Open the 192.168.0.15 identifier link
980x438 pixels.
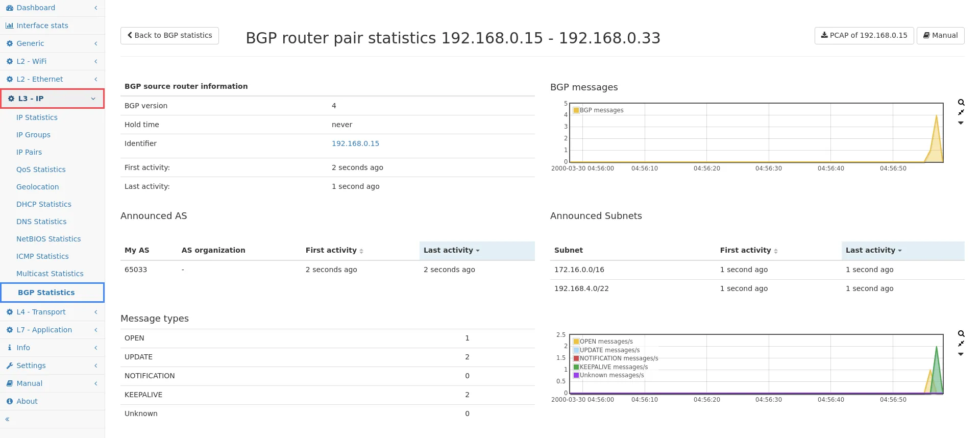pos(355,143)
